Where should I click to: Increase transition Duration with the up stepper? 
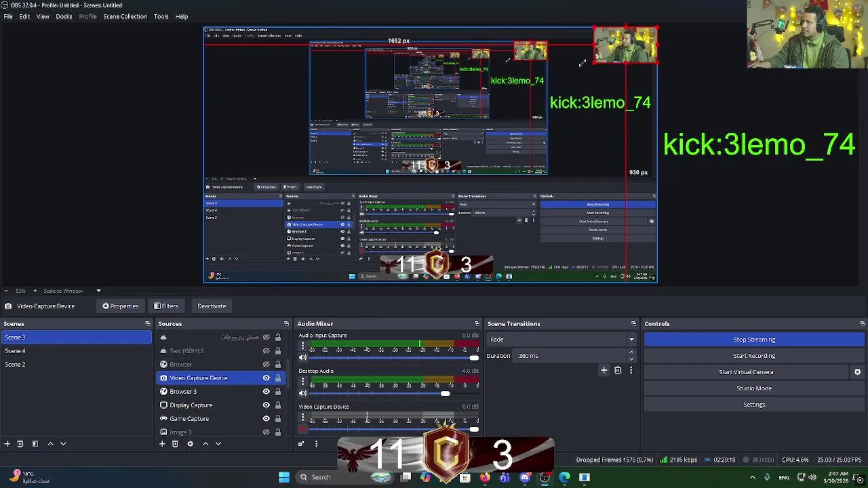[631, 352]
